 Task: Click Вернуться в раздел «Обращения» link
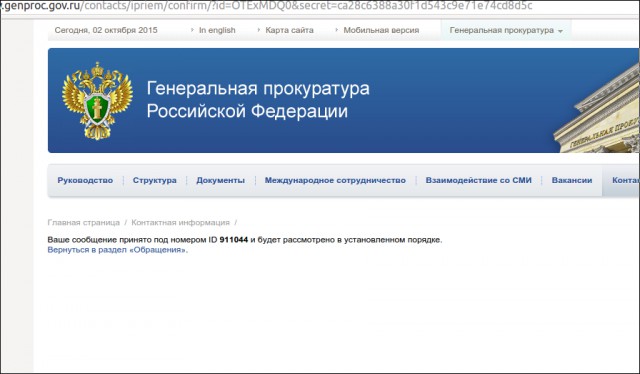point(118,250)
